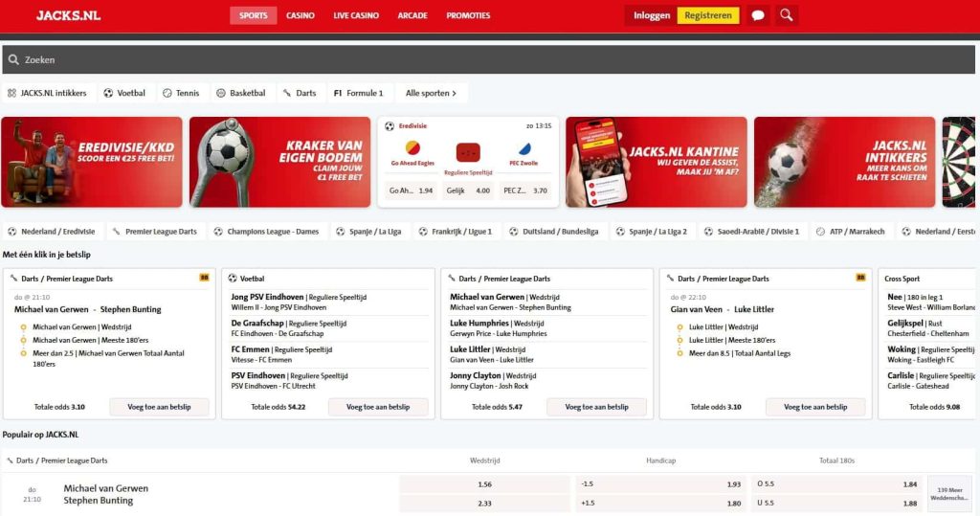Viewport: 980px width, 516px height.
Task: Click the Zoeken search field
Action: (489, 59)
